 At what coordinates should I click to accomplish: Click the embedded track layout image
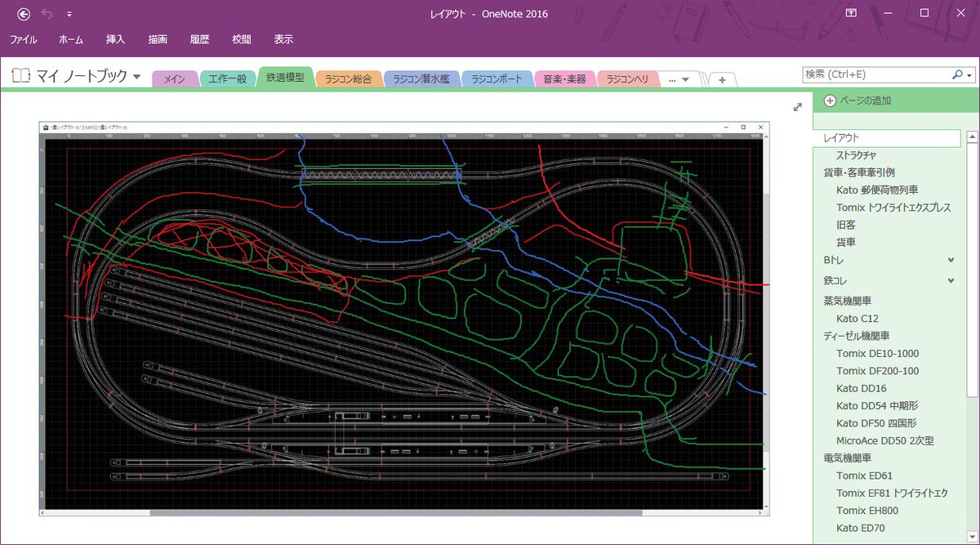[404, 319]
